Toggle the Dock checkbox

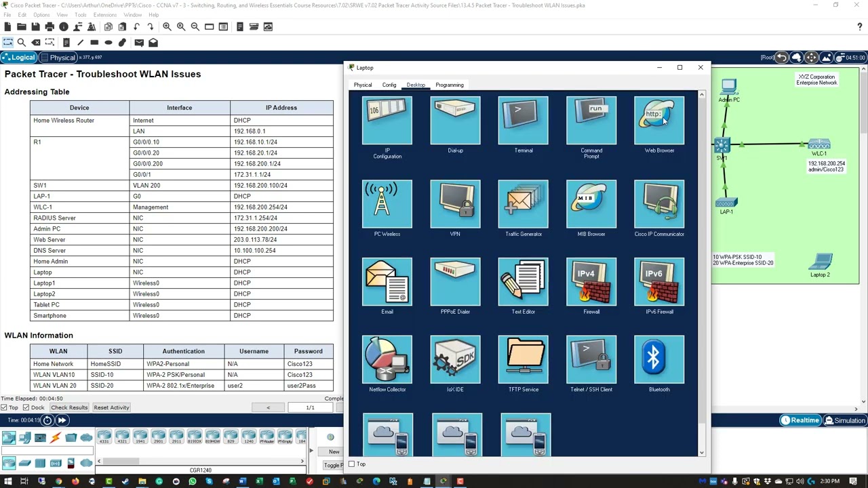26,407
